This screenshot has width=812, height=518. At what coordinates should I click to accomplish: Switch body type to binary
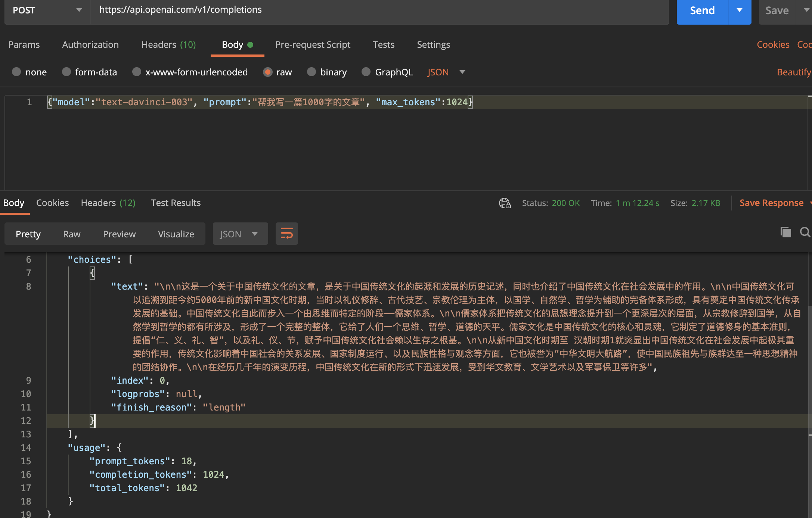(x=311, y=72)
